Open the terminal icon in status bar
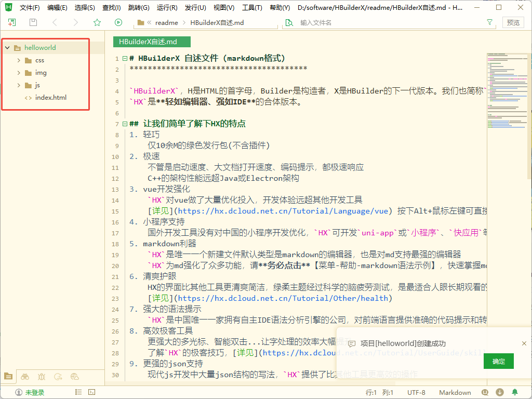 91,392
